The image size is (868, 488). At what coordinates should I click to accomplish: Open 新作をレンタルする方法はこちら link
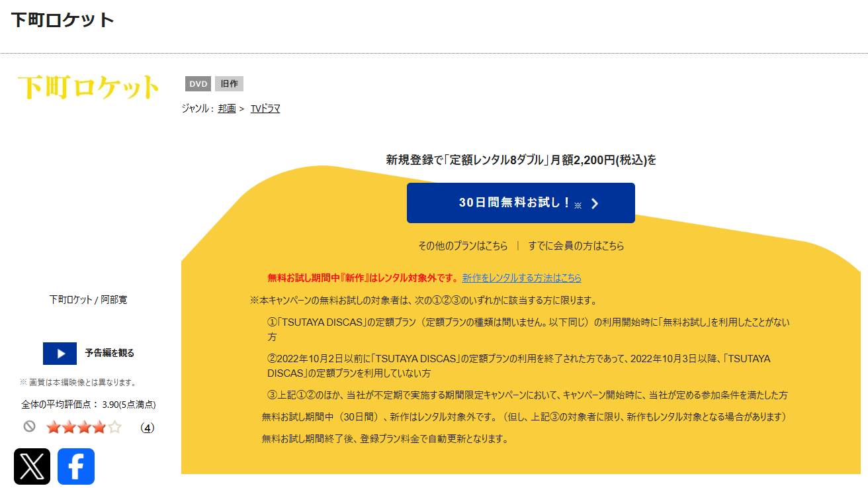[x=522, y=278]
